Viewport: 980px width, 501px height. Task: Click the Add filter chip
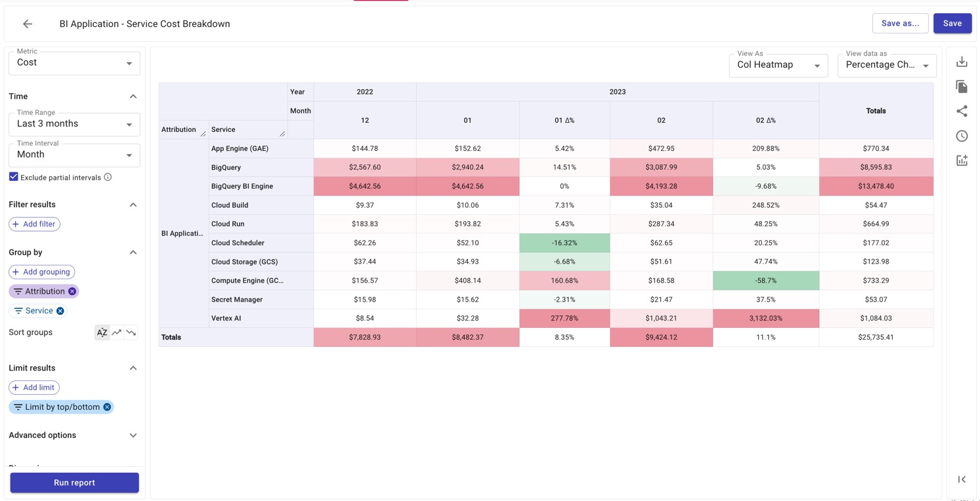[34, 224]
